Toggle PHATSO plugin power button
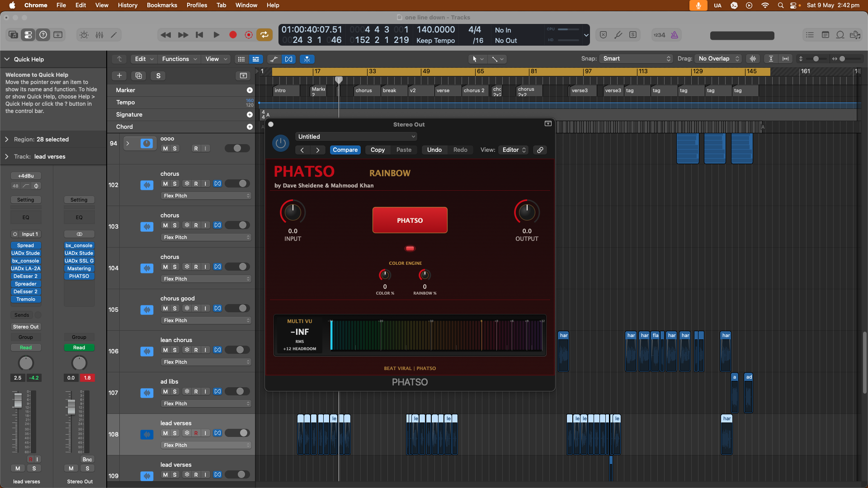The image size is (868, 488). [x=281, y=143]
